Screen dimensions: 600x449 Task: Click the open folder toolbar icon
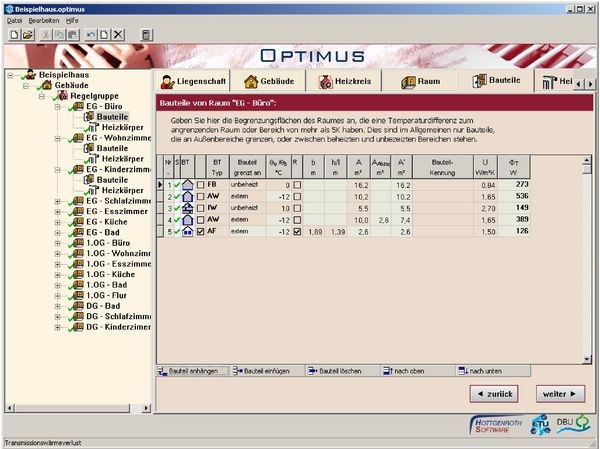(x=28, y=35)
